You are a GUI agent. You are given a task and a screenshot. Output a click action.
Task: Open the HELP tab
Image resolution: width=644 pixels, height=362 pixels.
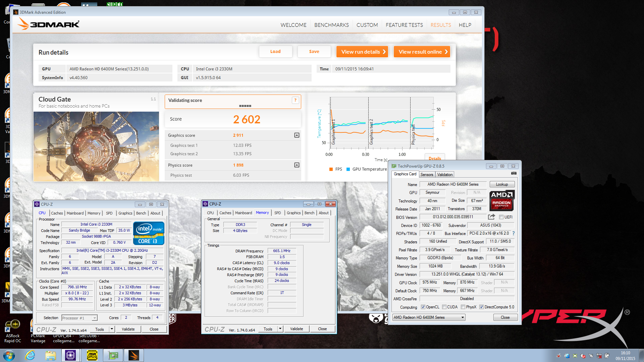465,25
